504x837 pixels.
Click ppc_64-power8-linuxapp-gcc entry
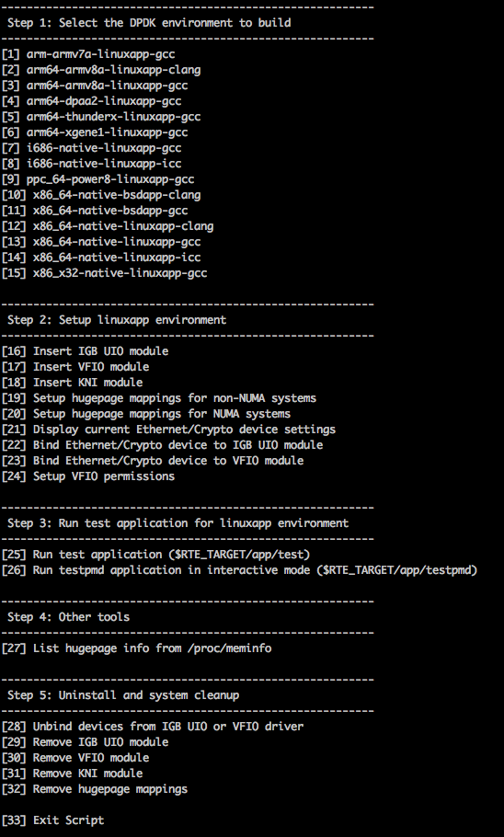(x=97, y=178)
